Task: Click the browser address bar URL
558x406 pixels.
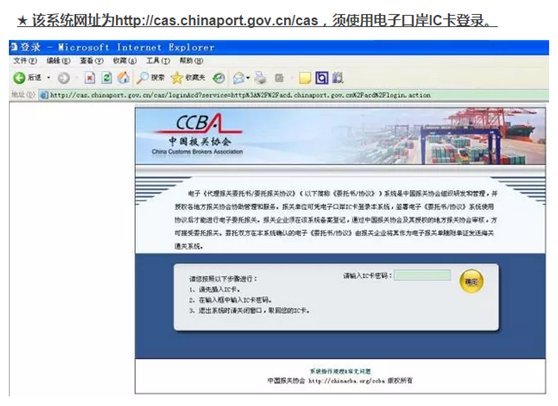Action: pyautogui.click(x=240, y=95)
